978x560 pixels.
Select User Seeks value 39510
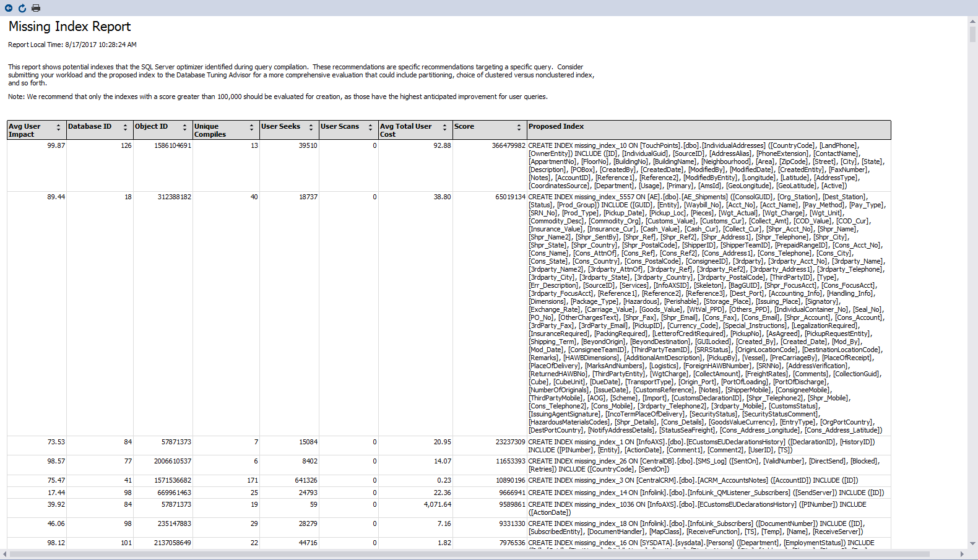pyautogui.click(x=308, y=145)
